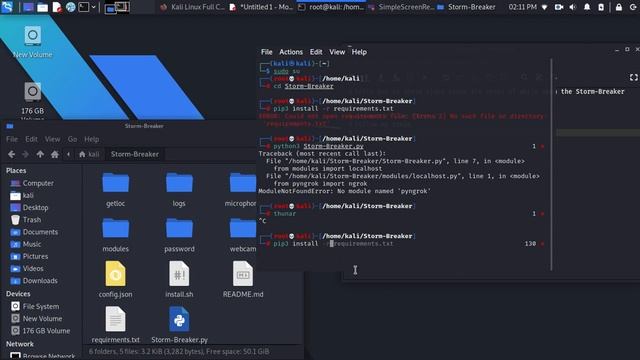Select File System under Devices

pyautogui.click(x=40, y=307)
